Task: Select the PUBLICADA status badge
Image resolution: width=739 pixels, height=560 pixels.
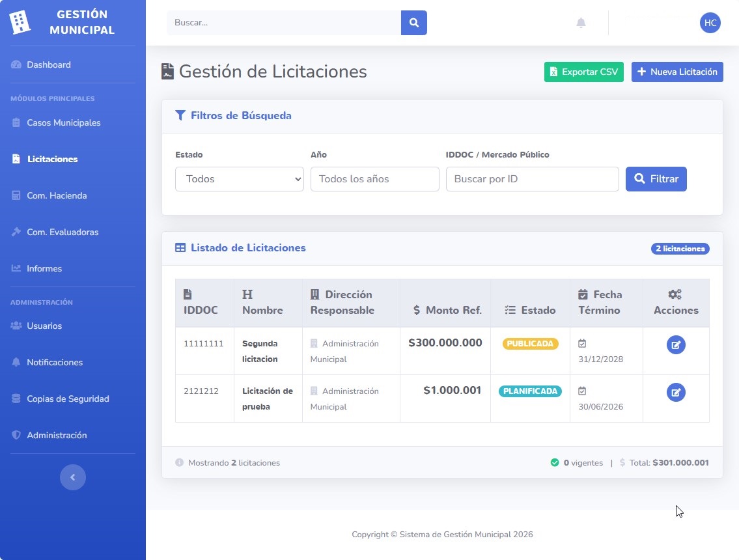Action: pos(530,344)
